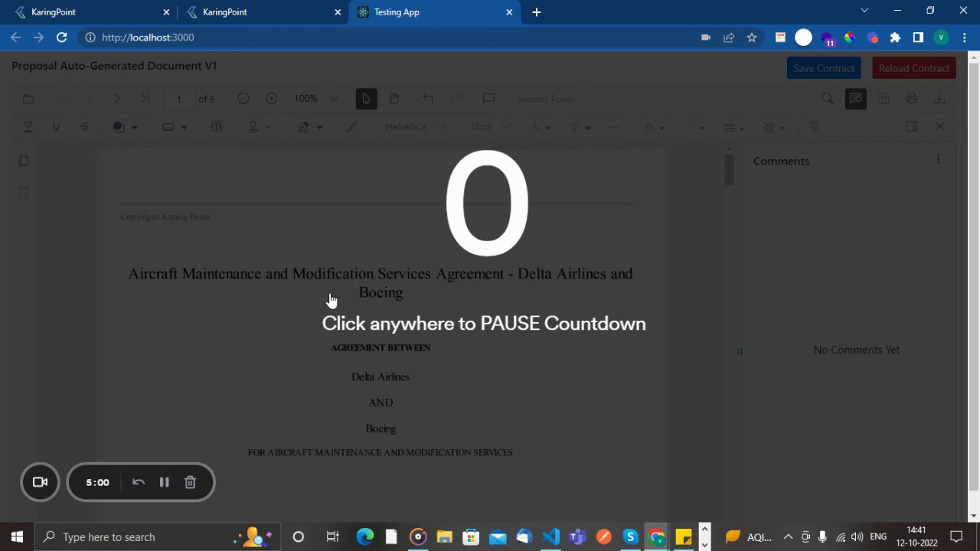
Task: Click the Submit Form button
Action: click(x=544, y=99)
